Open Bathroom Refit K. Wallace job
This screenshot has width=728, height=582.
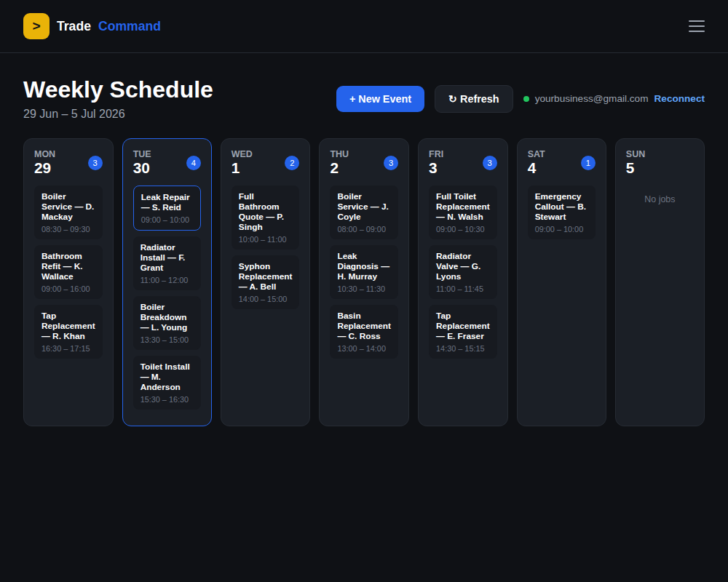68,272
